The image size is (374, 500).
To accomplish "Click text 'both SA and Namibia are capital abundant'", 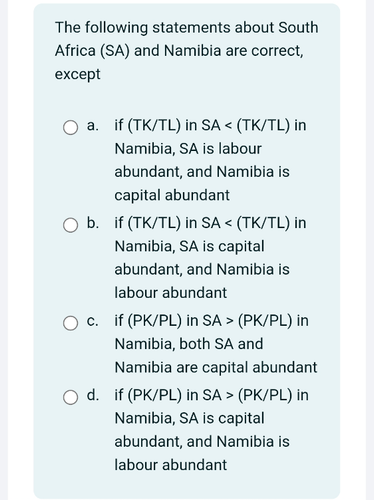I will click(x=216, y=355).
